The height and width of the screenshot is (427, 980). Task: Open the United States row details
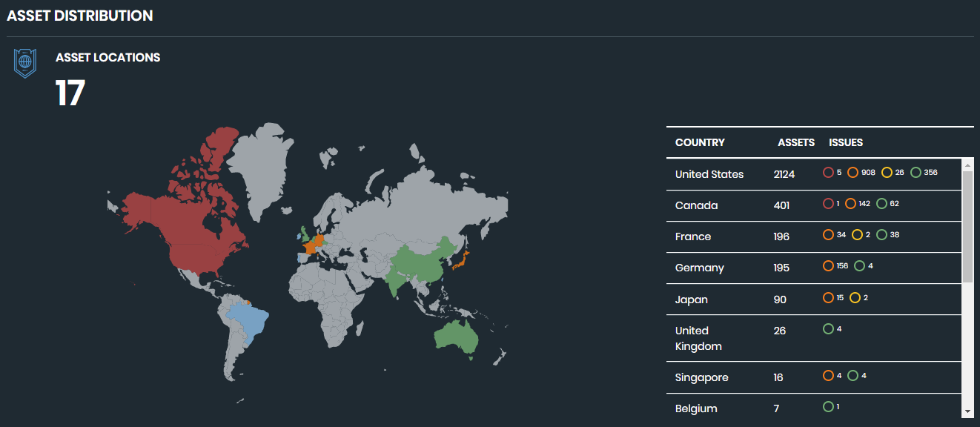pyautogui.click(x=709, y=173)
